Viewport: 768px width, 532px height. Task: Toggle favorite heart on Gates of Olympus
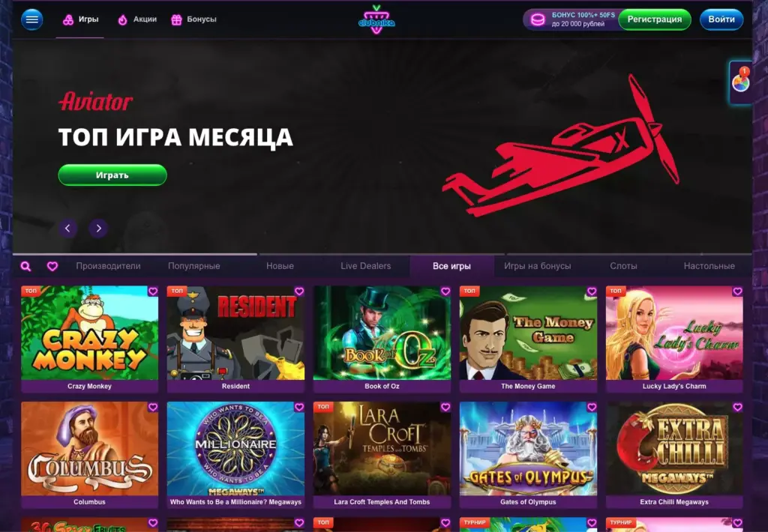592,407
